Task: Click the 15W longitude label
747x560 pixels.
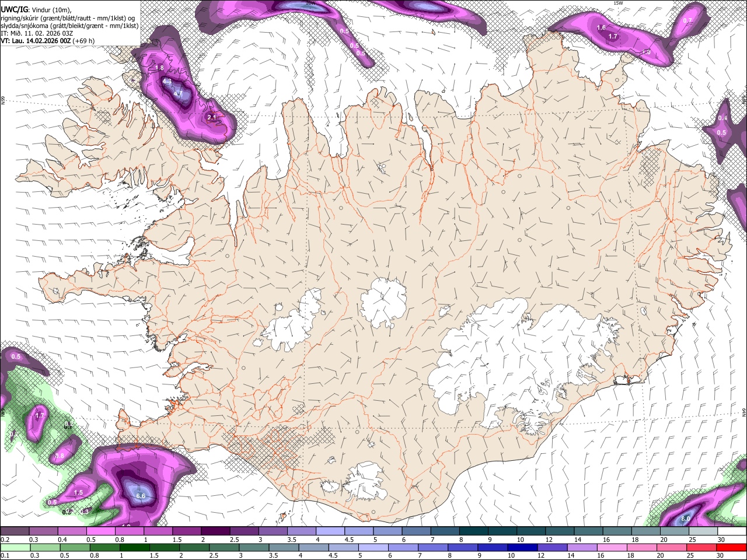Action: coord(618,3)
